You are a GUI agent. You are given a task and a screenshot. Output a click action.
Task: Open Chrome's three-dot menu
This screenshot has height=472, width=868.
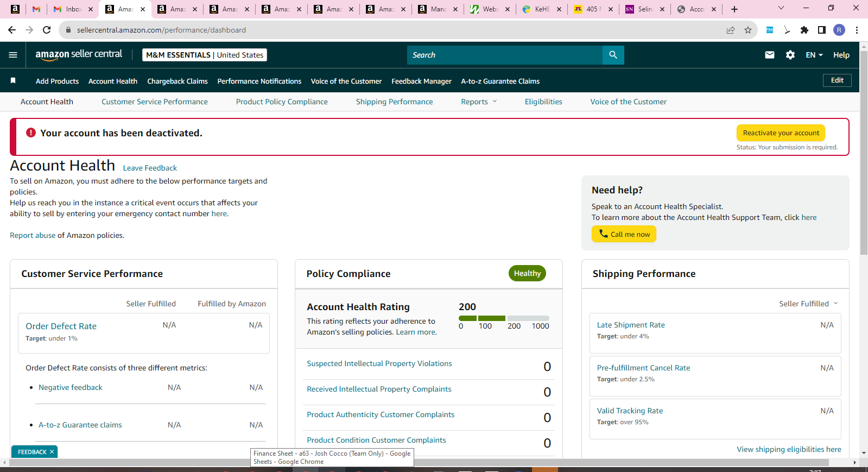tap(857, 30)
